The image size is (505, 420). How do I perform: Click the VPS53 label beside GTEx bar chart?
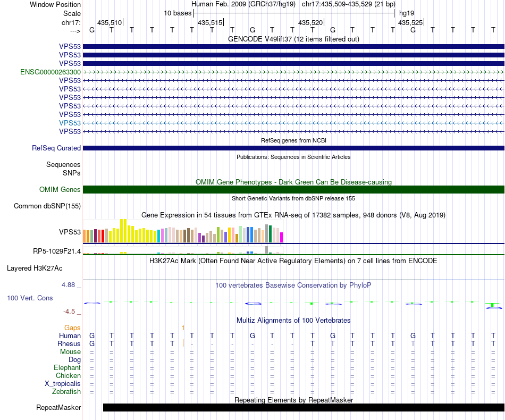pos(70,232)
